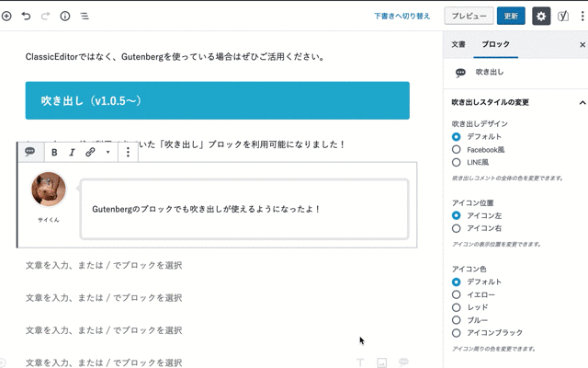The image size is (588, 368).
Task: Select LINE風 balloon design
Action: (x=456, y=162)
